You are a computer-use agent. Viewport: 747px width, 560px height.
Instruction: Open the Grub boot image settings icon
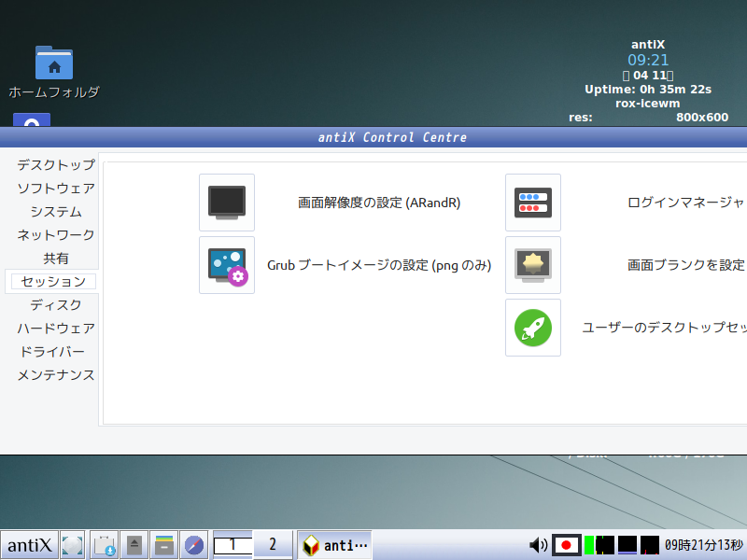coord(227,265)
